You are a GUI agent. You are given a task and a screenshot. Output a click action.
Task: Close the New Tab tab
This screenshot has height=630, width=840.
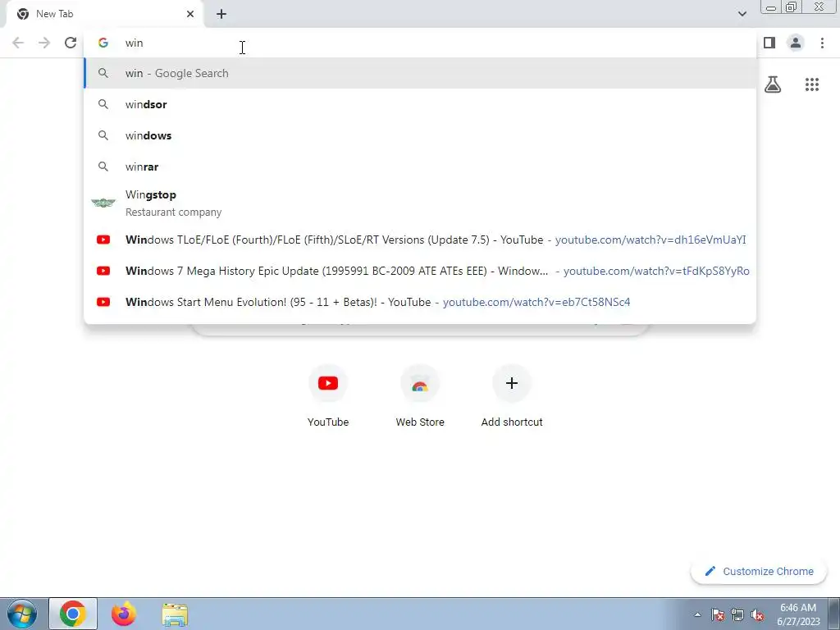pos(190,14)
